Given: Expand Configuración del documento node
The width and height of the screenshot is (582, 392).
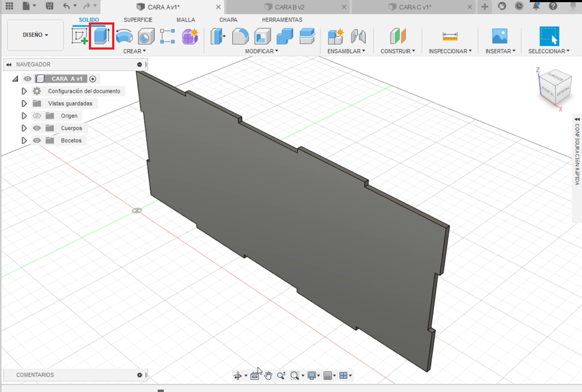Looking at the screenshot, I should [25, 91].
